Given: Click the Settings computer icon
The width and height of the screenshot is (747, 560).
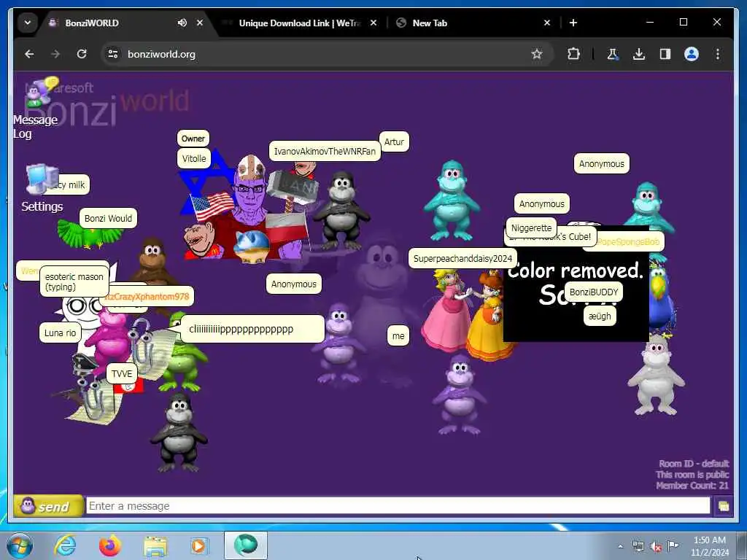Looking at the screenshot, I should (x=42, y=179).
